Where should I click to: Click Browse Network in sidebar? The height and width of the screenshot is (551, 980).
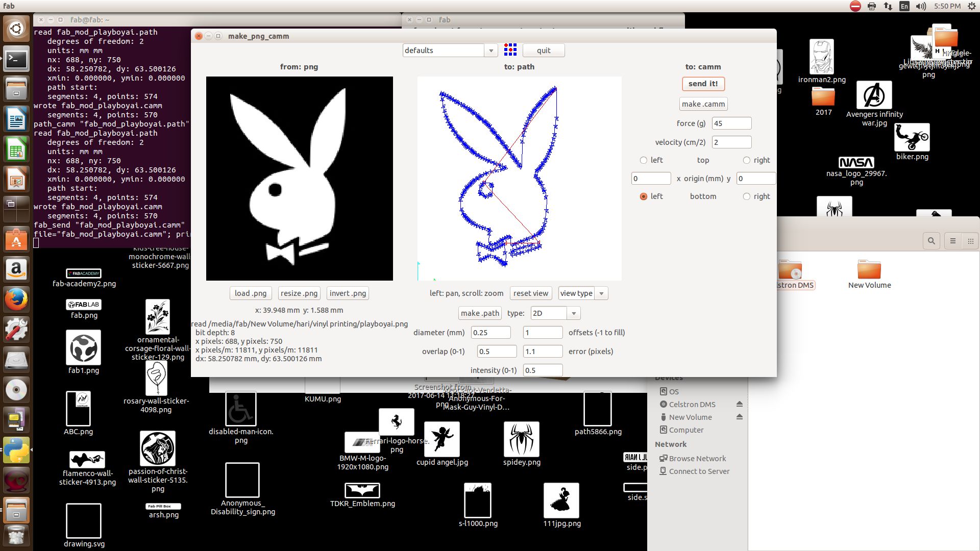(697, 458)
